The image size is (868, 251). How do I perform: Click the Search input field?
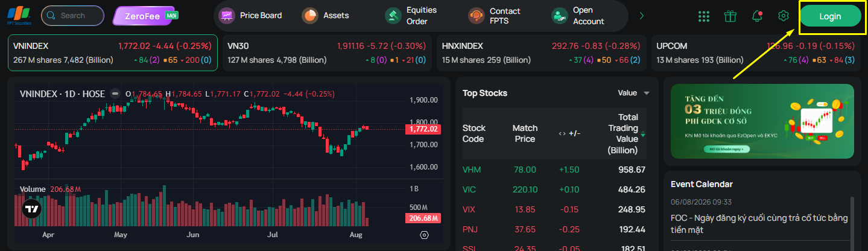coord(72,16)
